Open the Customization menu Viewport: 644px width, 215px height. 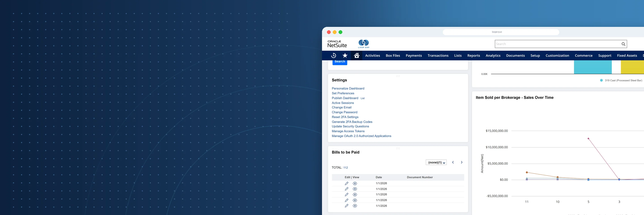pyautogui.click(x=557, y=56)
